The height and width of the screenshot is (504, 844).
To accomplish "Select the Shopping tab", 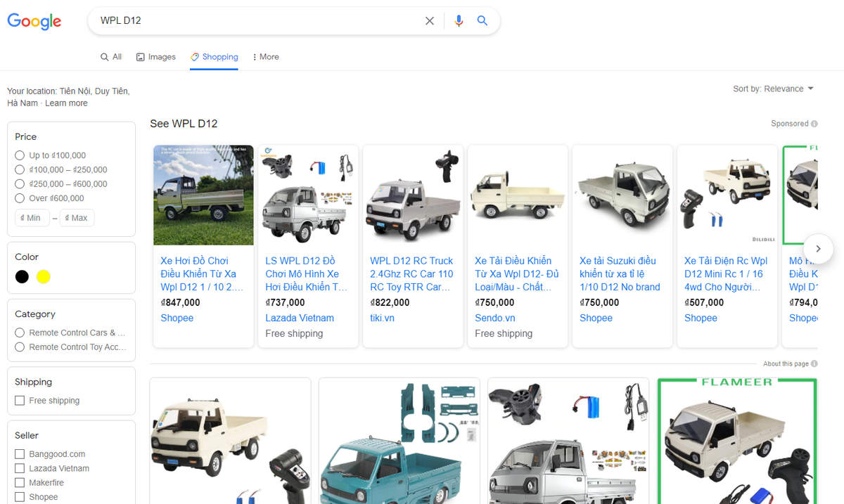I will tap(215, 57).
